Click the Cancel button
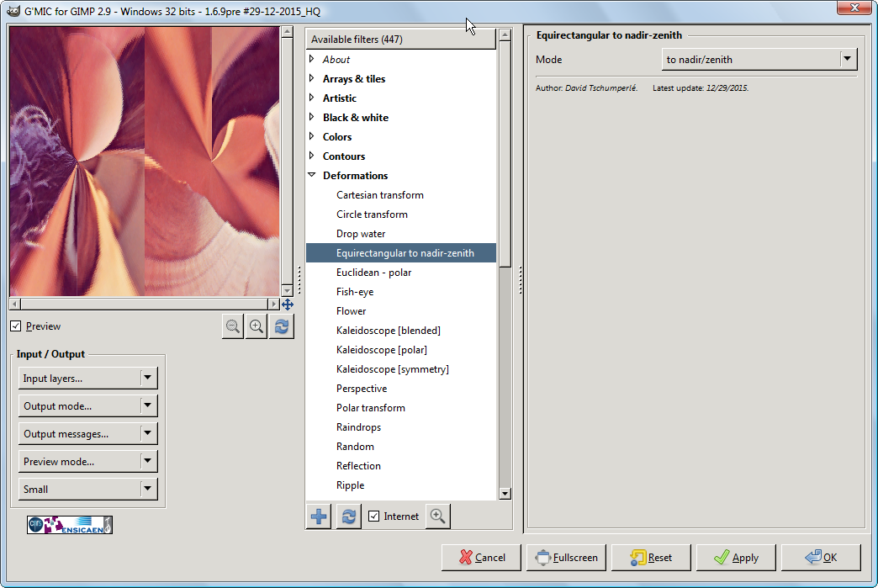This screenshot has width=878, height=588. 482,557
